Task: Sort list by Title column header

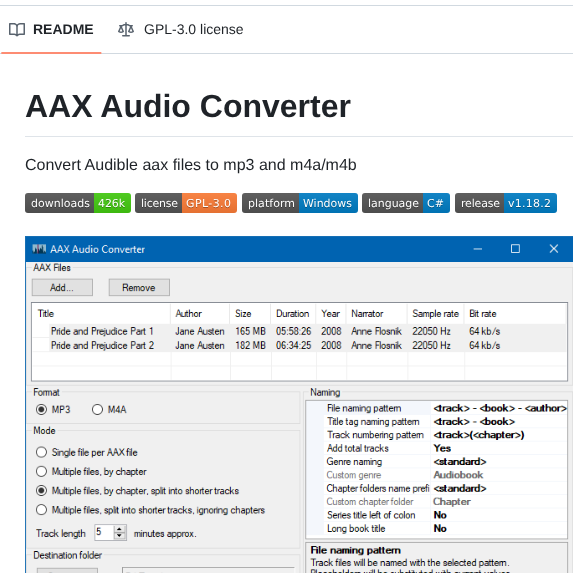Action: tap(102, 314)
